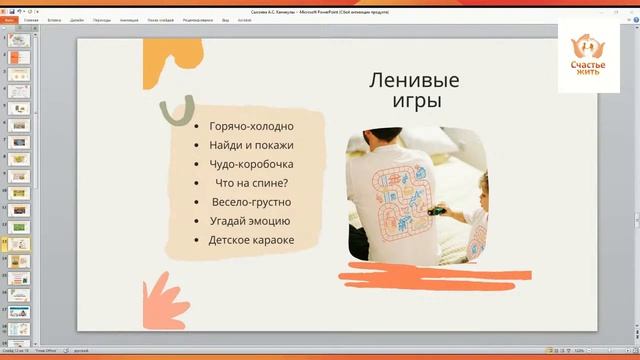
Task: Save the presentation from Quick Access Toolbar
Action: click(x=12, y=12)
